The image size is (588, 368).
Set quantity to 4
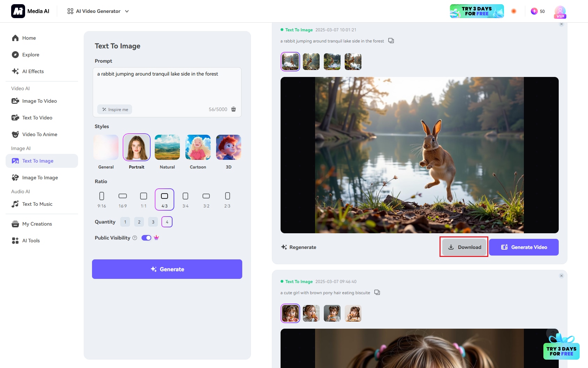167,222
